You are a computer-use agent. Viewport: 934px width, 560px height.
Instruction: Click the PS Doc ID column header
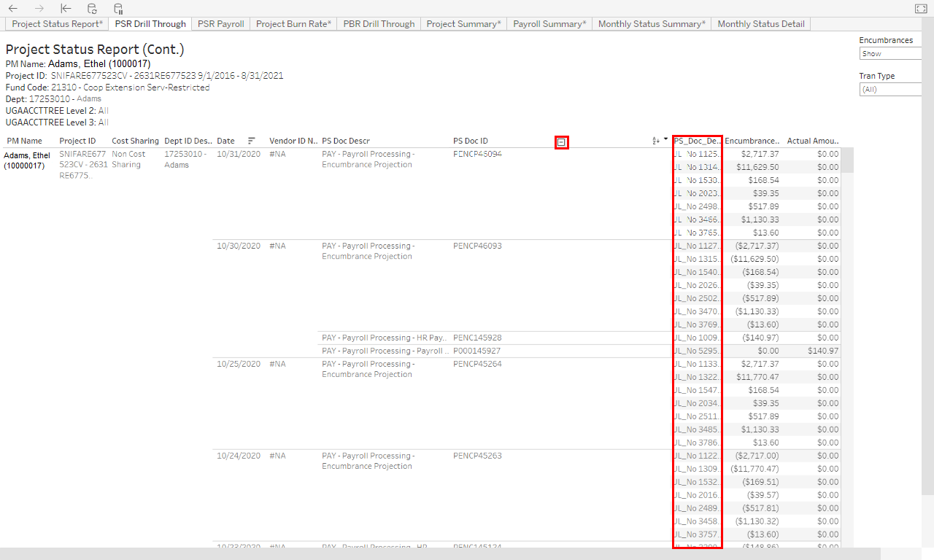pos(471,141)
